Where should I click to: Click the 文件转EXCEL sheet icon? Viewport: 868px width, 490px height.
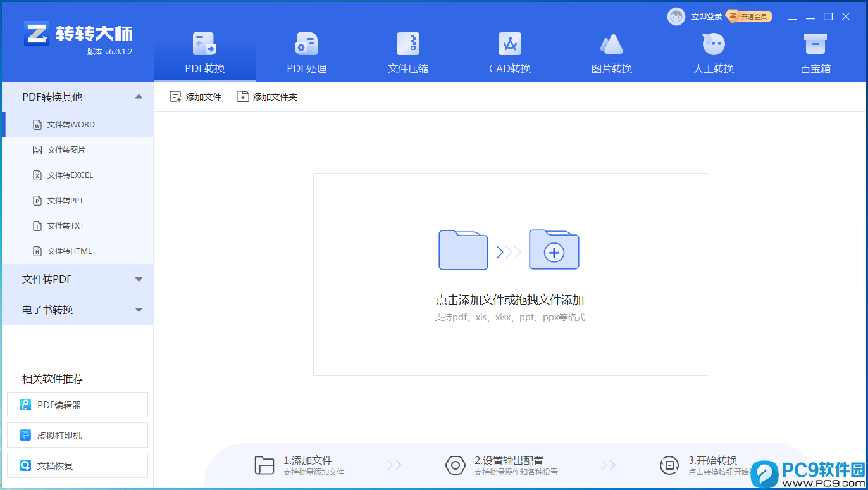point(37,175)
